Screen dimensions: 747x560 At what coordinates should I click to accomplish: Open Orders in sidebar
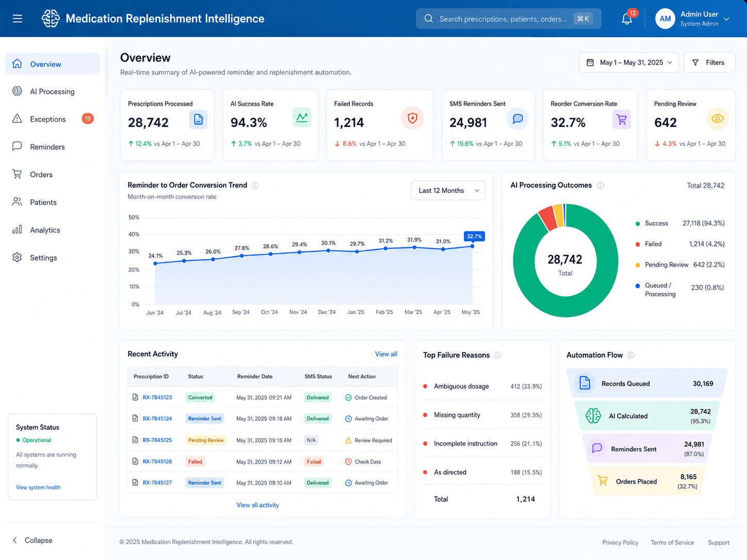[x=53, y=174]
